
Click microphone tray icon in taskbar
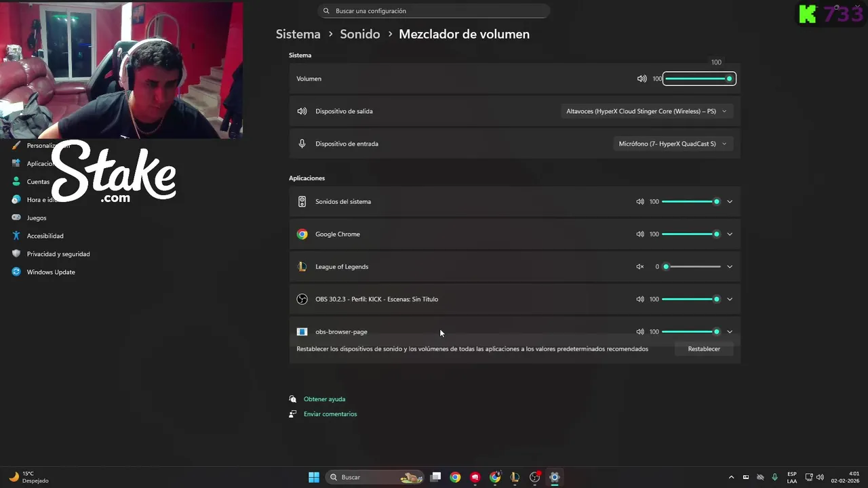tap(774, 477)
